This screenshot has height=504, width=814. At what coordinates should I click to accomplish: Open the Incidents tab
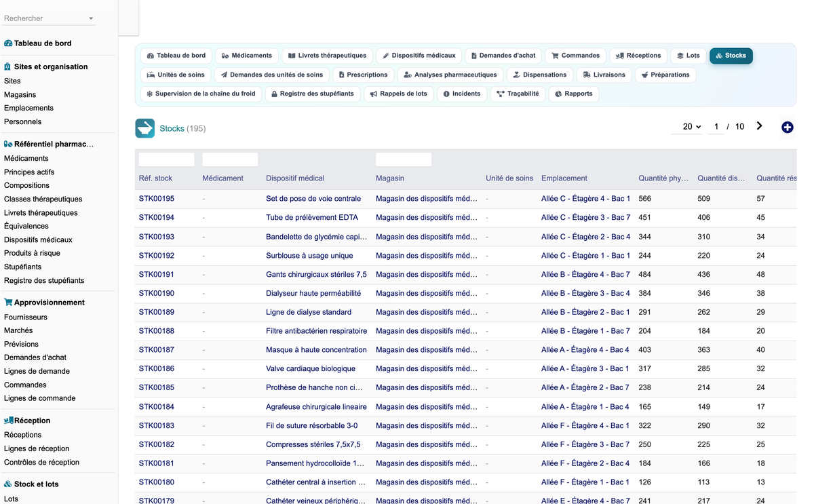pos(461,94)
